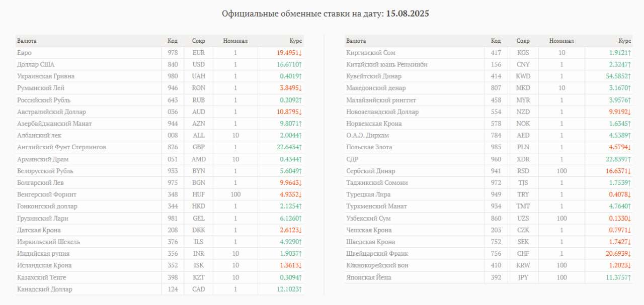Click the Польская Злота name
Image resolution: width=644 pixels, height=305 pixels.
click(x=369, y=147)
